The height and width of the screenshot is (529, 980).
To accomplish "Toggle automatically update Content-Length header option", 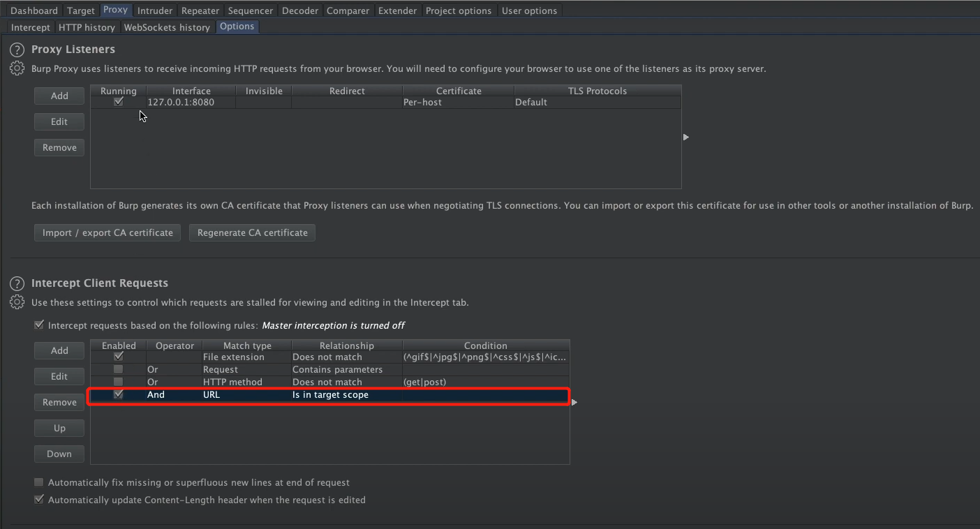I will click(x=39, y=500).
